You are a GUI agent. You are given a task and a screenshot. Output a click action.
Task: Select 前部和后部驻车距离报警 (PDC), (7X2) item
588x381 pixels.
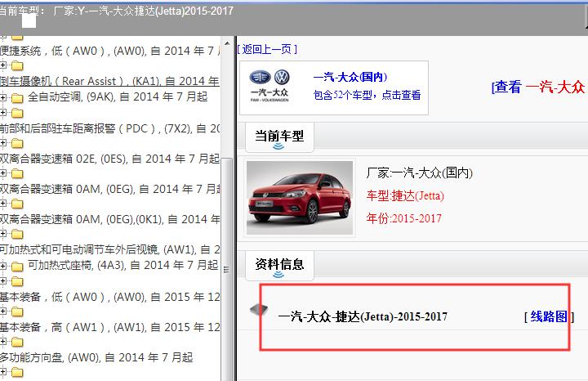(x=110, y=128)
